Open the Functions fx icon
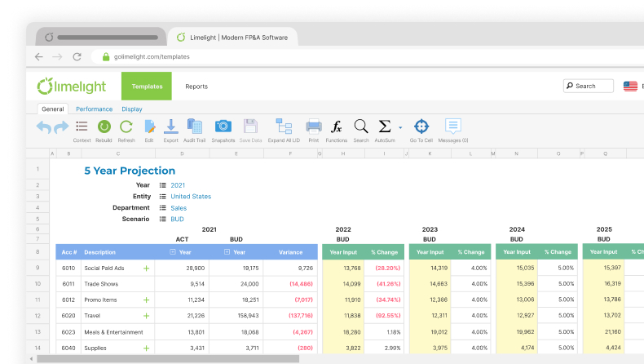Viewport: 644px width, 364px height. (337, 127)
